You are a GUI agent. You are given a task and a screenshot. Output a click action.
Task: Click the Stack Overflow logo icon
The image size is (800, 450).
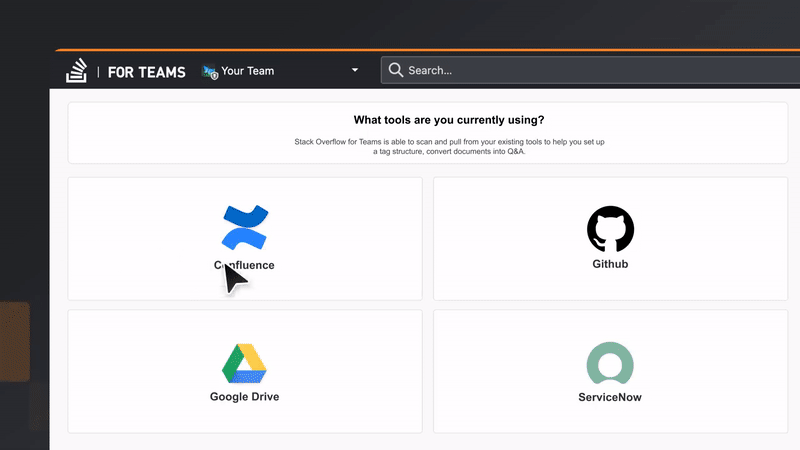click(77, 70)
